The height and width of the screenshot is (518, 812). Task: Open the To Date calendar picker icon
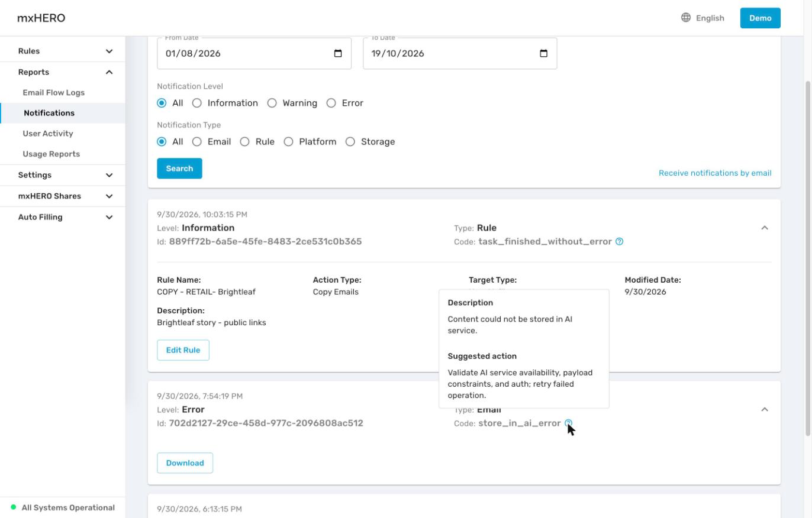click(543, 53)
